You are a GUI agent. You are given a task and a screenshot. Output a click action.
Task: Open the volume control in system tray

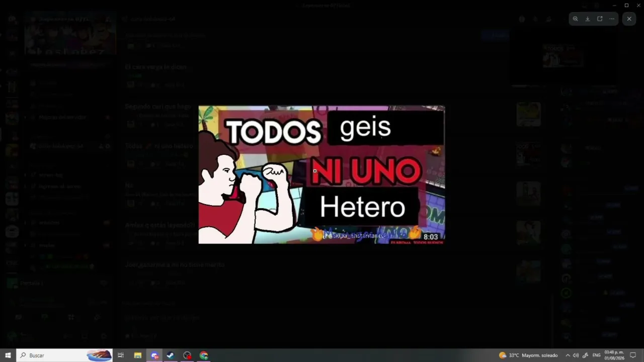pyautogui.click(x=576, y=355)
